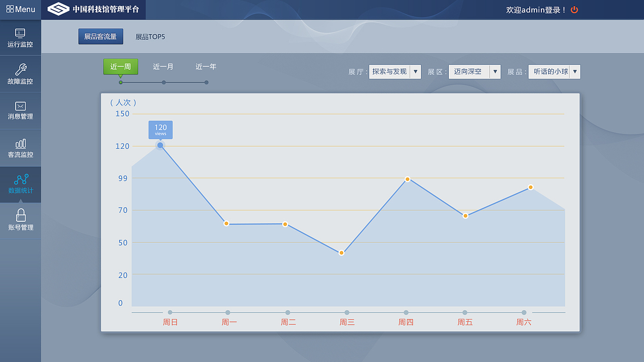This screenshot has height=362, width=644.
Task: Click the arrow of the 迈向深空 dropdown
Action: click(x=495, y=71)
